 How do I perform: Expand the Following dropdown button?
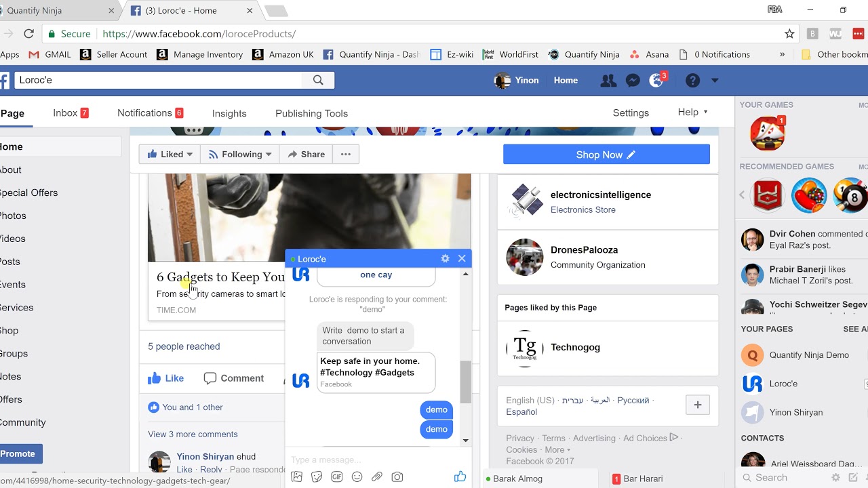pyautogui.click(x=239, y=155)
